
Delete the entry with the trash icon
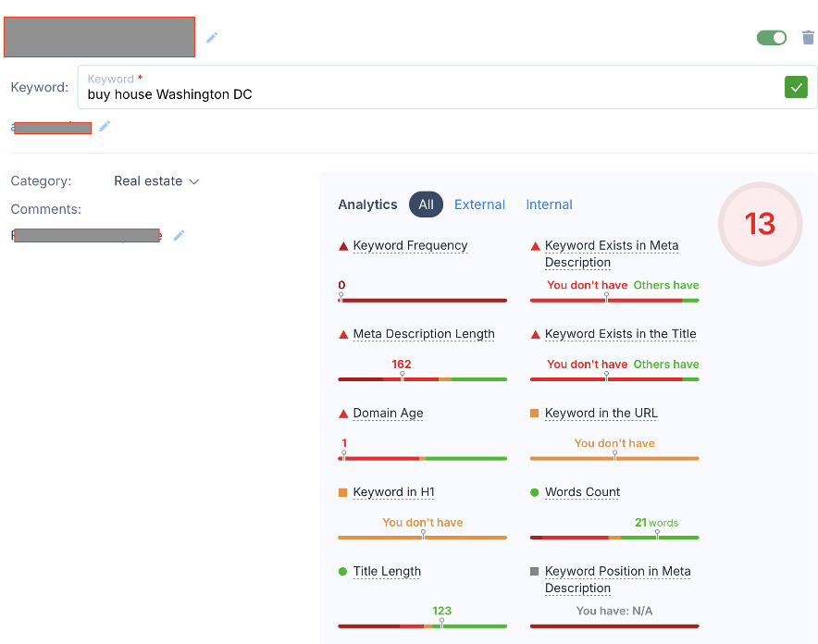coord(808,38)
